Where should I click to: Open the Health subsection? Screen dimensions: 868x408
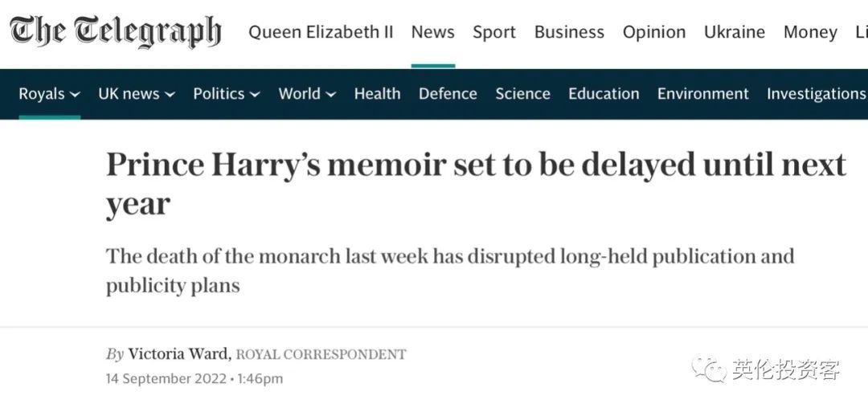click(377, 94)
